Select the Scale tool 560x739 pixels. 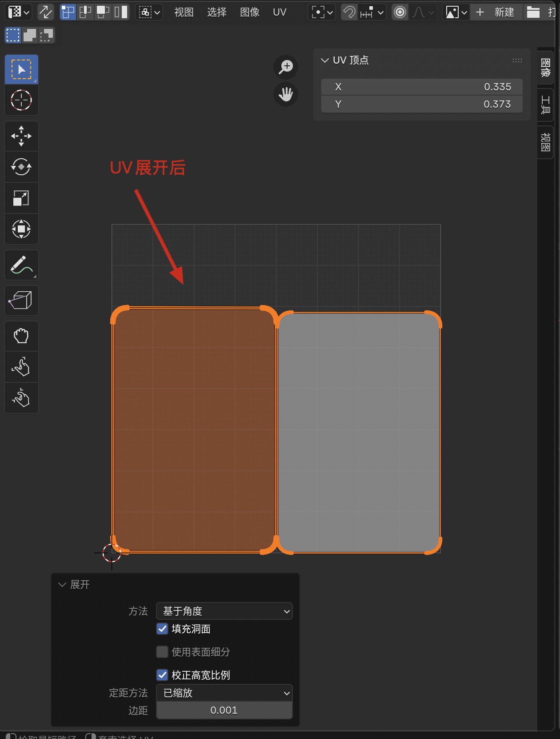21,198
